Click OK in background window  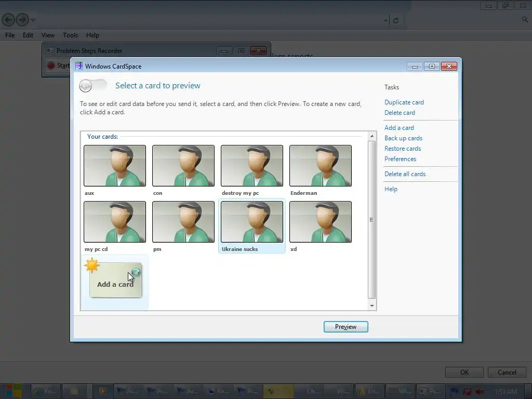(x=464, y=372)
